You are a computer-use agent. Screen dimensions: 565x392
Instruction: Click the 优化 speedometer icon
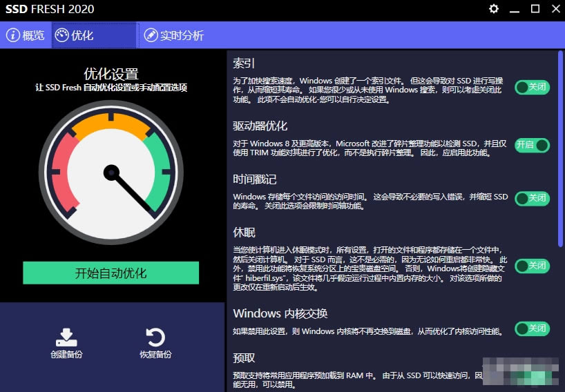point(62,35)
